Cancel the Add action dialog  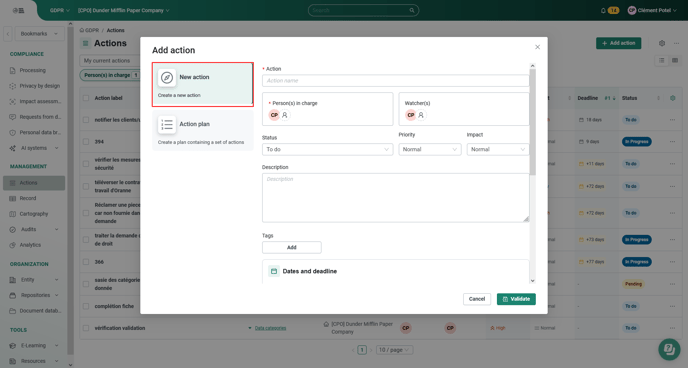point(477,299)
